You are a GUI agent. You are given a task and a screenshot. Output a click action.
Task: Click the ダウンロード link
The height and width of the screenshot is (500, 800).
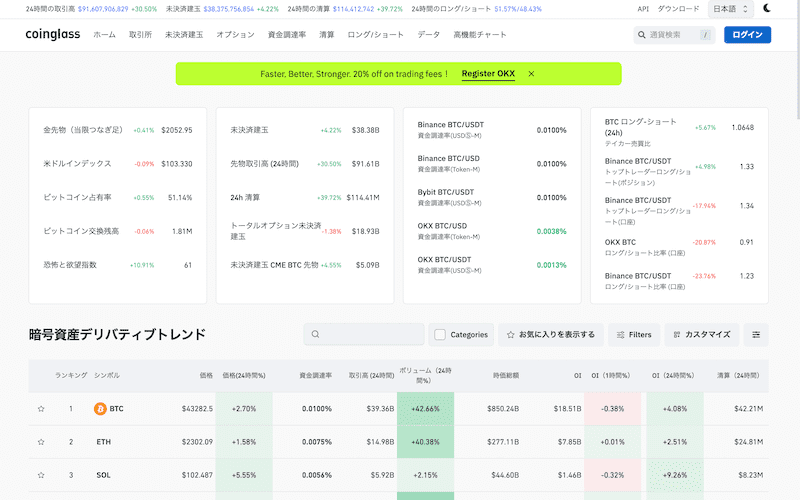point(678,9)
